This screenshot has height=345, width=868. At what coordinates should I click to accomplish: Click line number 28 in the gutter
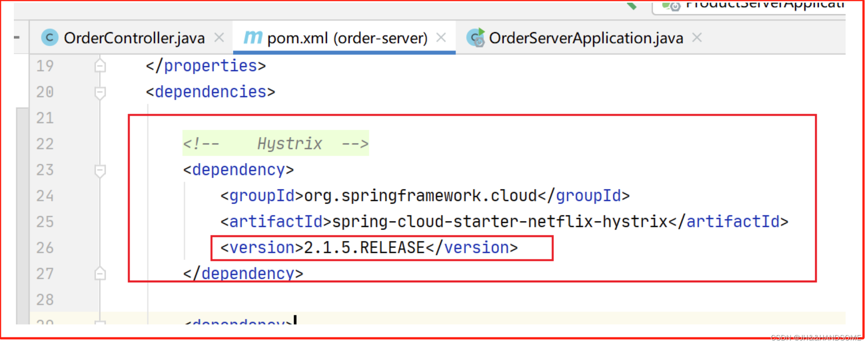point(45,299)
